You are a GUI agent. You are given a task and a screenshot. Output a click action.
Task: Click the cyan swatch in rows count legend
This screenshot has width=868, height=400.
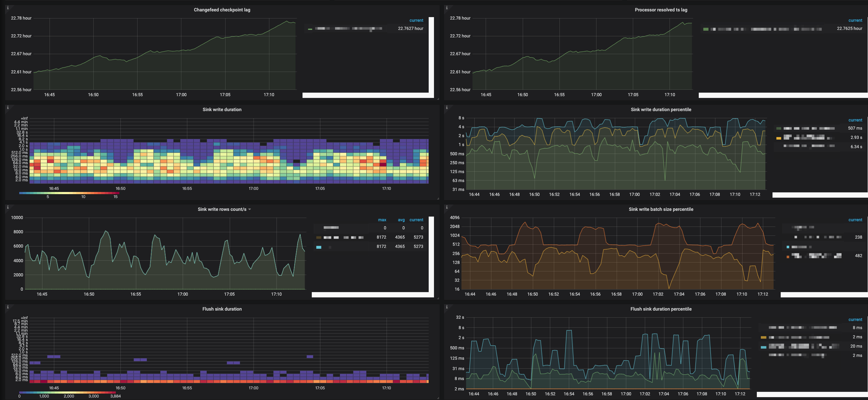(x=319, y=247)
